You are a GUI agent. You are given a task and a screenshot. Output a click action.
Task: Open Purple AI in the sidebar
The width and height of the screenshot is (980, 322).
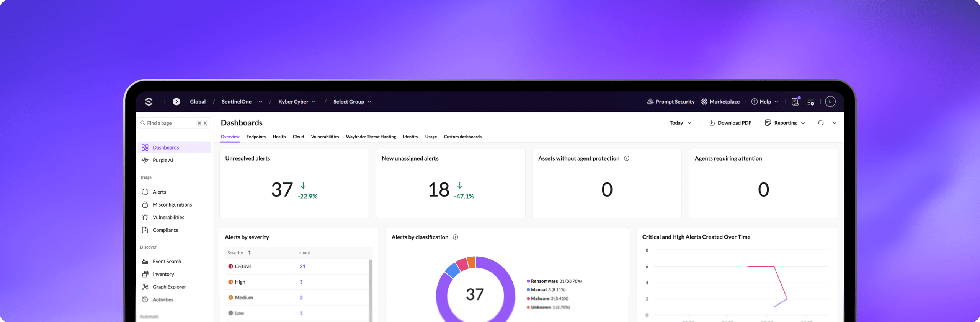coord(174,160)
